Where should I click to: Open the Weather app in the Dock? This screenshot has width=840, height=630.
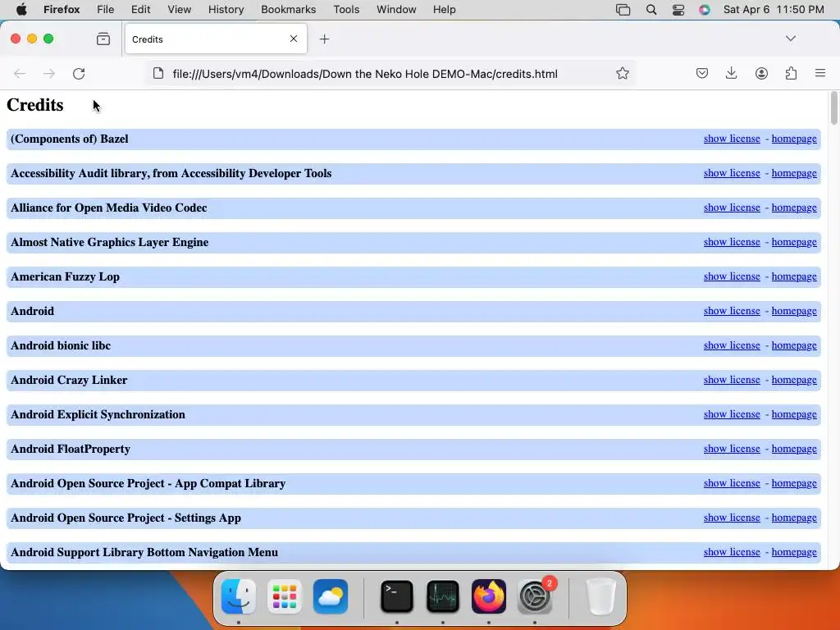tap(331, 596)
